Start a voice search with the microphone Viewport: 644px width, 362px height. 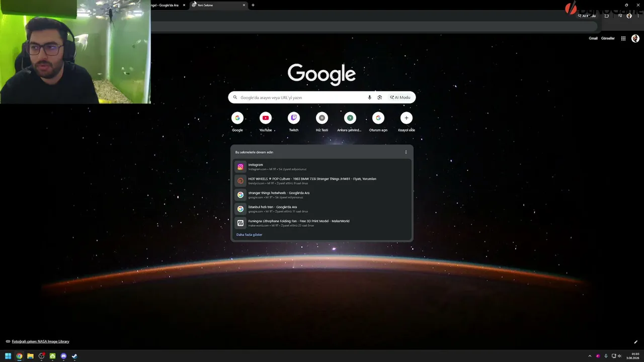(370, 98)
